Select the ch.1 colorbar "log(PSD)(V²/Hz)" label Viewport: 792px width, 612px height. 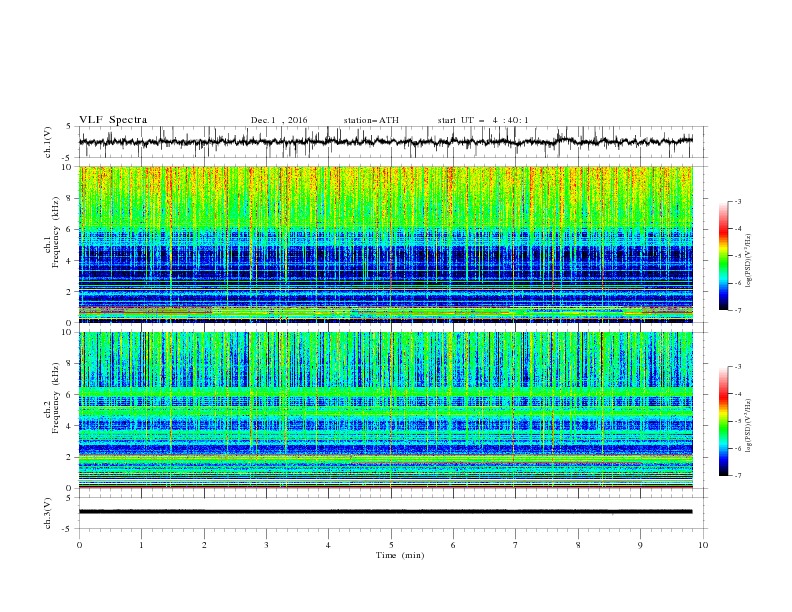pyautogui.click(x=749, y=261)
